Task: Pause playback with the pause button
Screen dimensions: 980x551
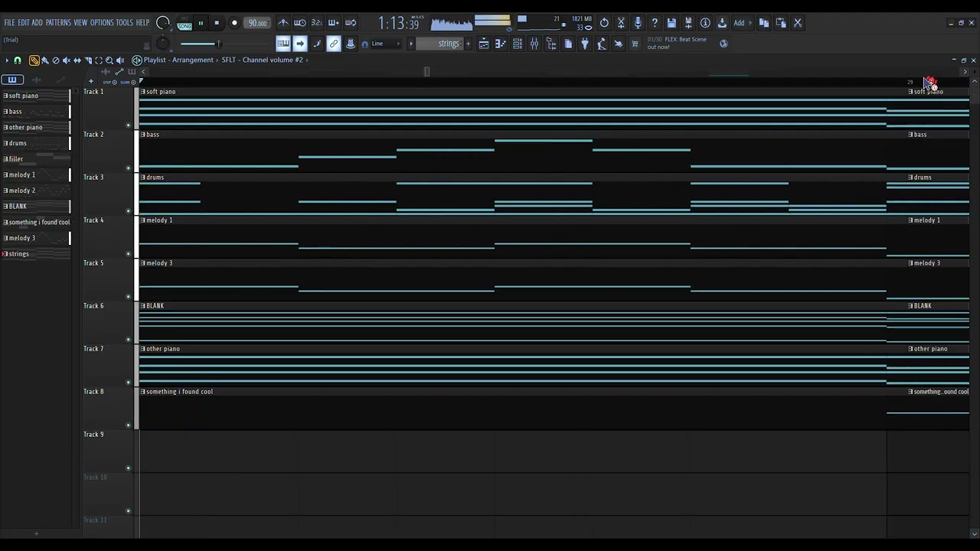Action: coord(201,23)
